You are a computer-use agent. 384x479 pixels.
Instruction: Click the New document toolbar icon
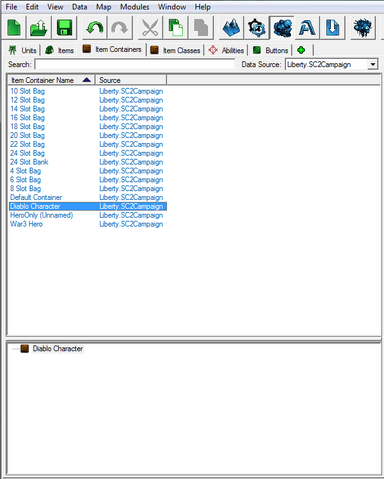click(14, 28)
